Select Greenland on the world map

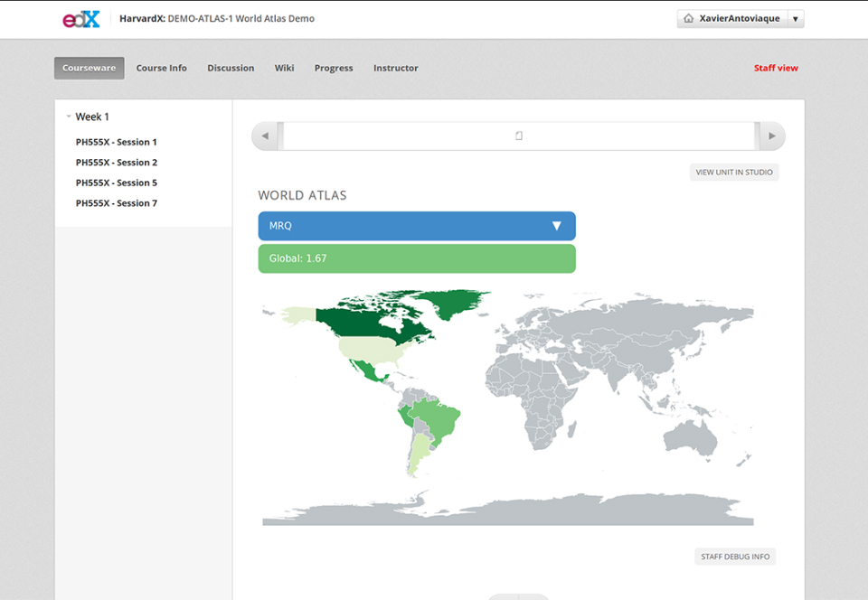[455, 302]
